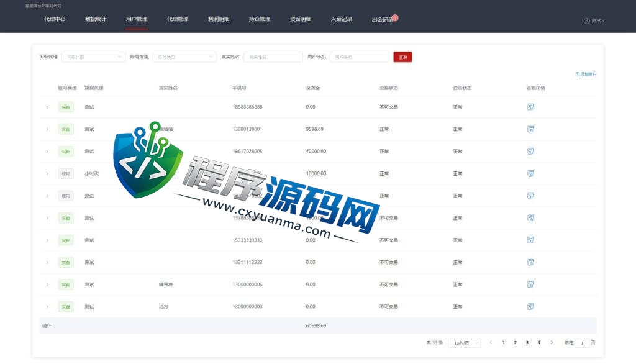The height and width of the screenshot is (364, 636).
Task: Click previous page arrow
Action: pos(491,342)
